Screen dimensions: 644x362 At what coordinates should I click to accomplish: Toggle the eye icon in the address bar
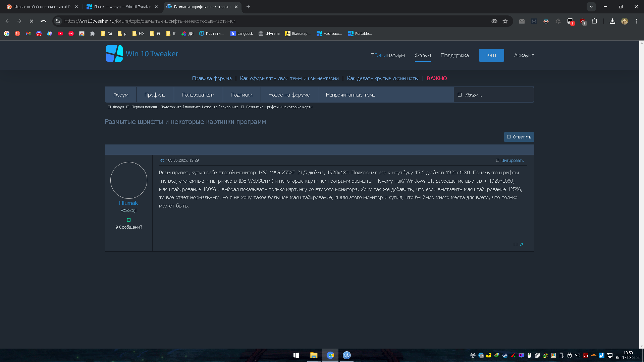click(494, 21)
